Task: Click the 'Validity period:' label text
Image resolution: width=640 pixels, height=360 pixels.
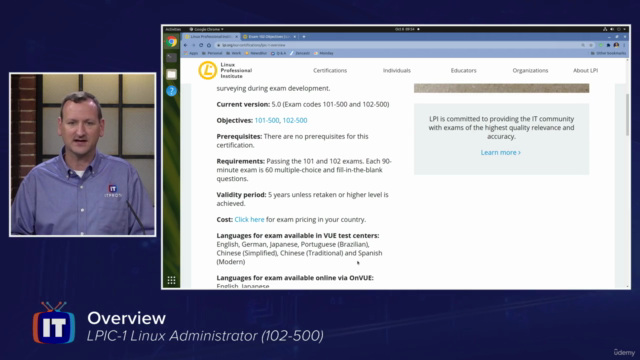Action: point(241,195)
